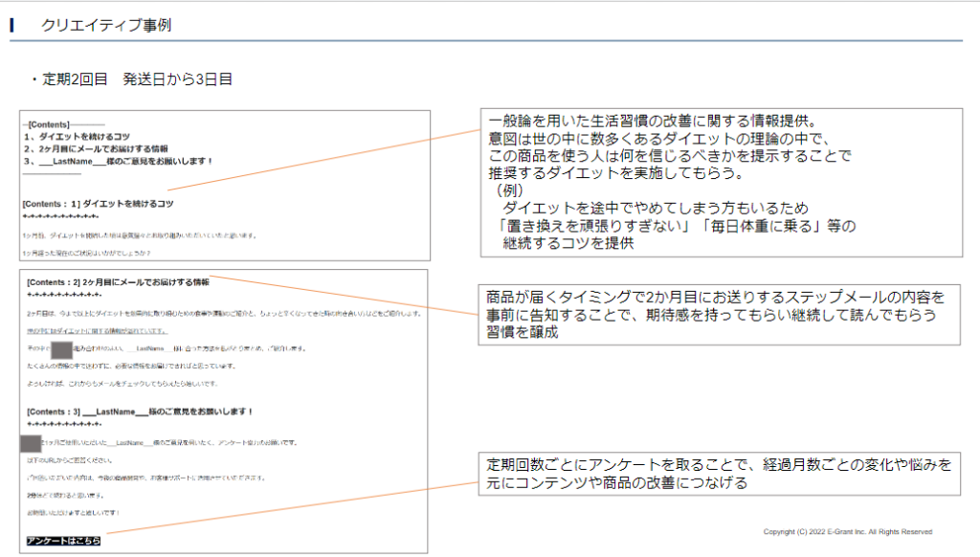Viewport: 980px width, 557px height.
Task: Select contents list item 2 about 2ヶ月目 emails
Action: (96, 149)
